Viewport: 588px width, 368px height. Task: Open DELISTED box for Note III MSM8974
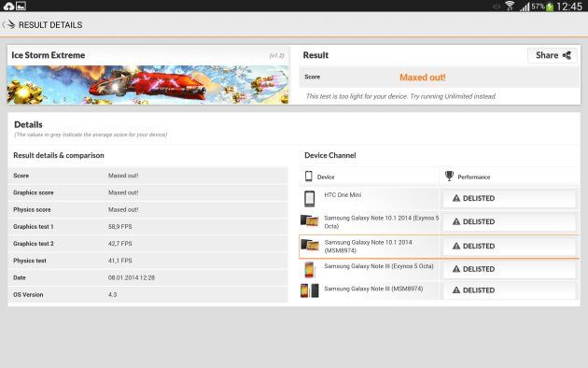tap(509, 290)
